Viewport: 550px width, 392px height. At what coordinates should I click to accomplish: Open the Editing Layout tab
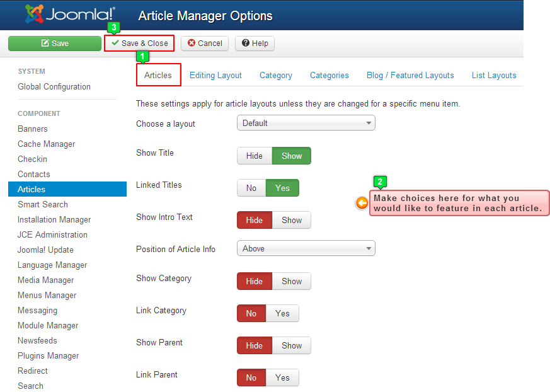point(215,75)
